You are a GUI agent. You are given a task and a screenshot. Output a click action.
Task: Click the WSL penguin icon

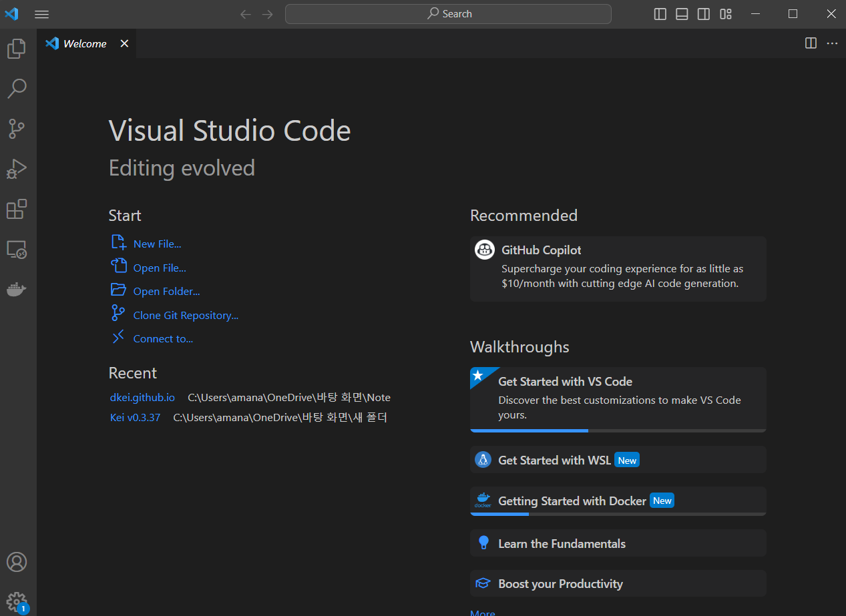tap(483, 460)
